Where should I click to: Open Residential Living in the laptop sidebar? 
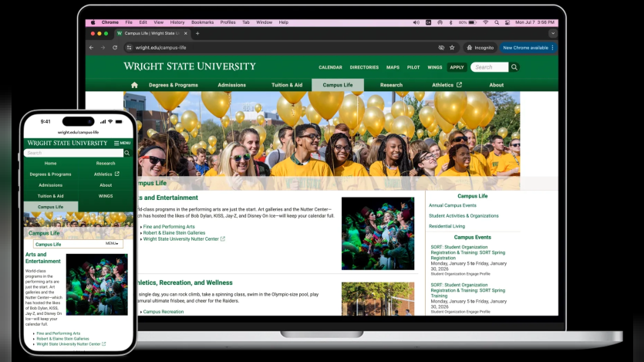point(447,226)
